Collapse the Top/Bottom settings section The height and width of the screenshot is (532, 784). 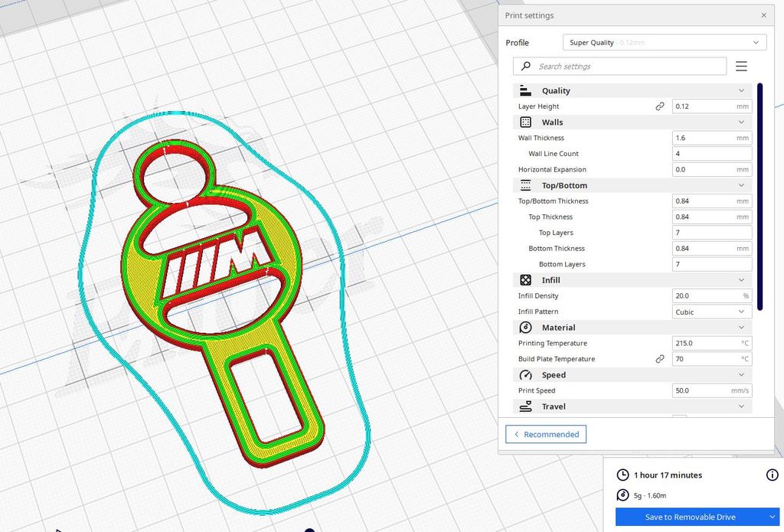tap(741, 185)
